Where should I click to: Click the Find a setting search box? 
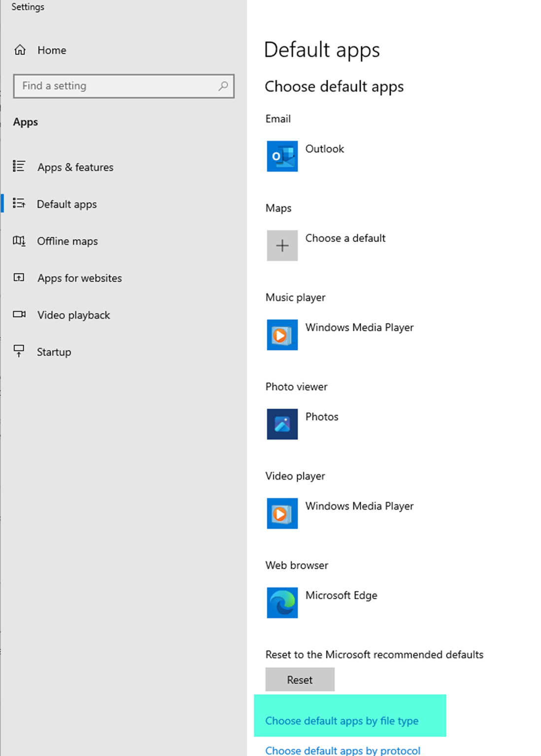(x=124, y=86)
